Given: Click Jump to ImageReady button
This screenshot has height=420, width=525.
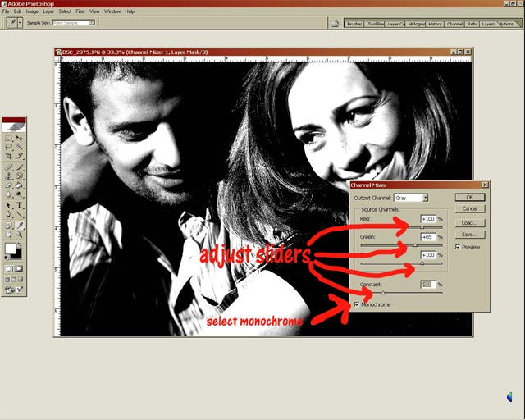Looking at the screenshot, I should coord(14,290).
